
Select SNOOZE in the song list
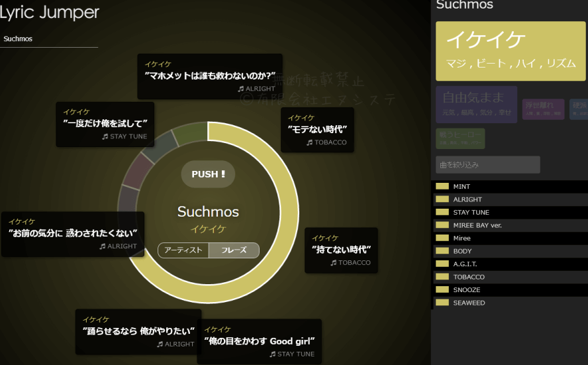(x=511, y=290)
